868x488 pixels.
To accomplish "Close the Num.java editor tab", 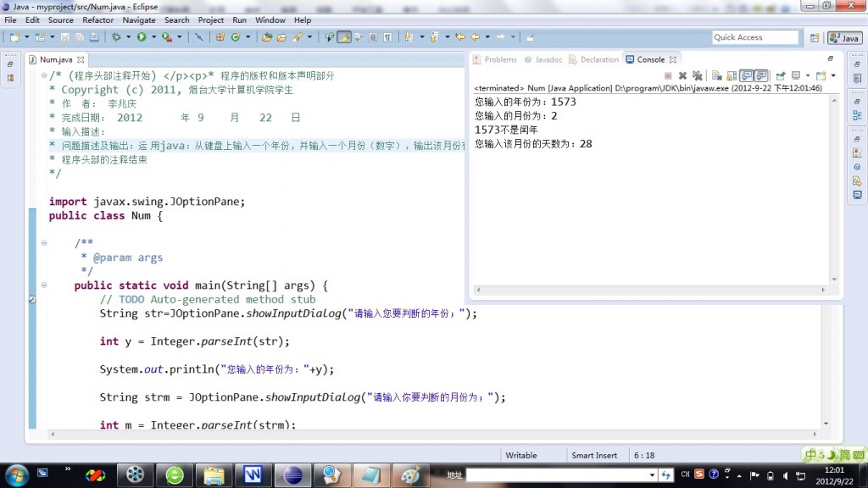I will [81, 59].
